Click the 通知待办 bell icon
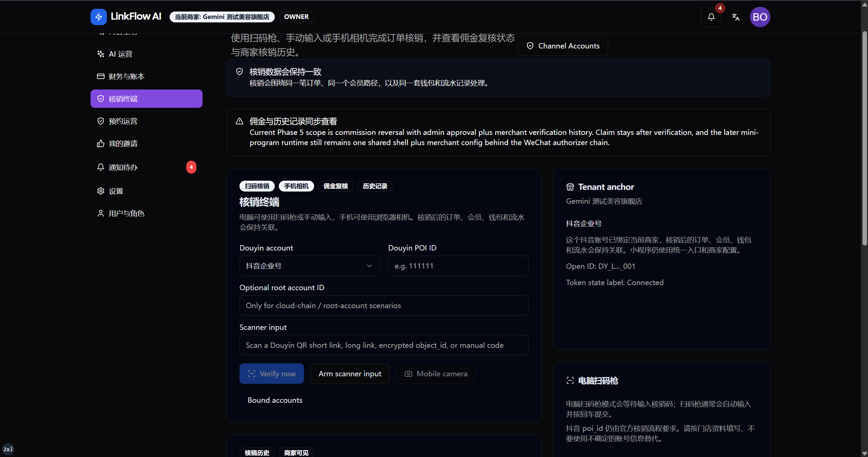Viewport: 868px width, 457px height. coord(101,167)
